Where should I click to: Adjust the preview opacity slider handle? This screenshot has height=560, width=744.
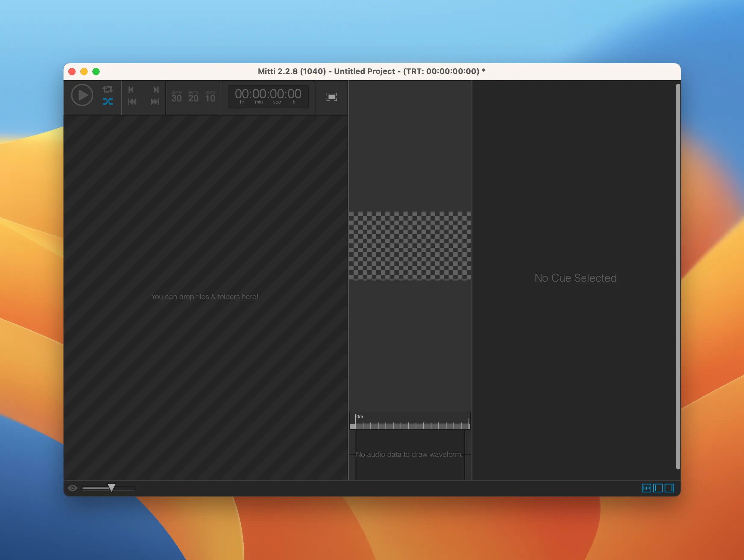(112, 488)
